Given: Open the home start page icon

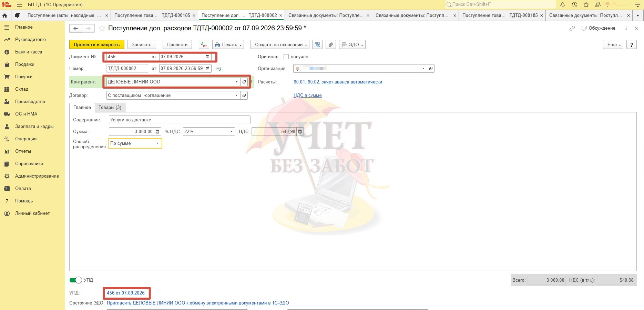Looking at the screenshot, I should point(5,16).
